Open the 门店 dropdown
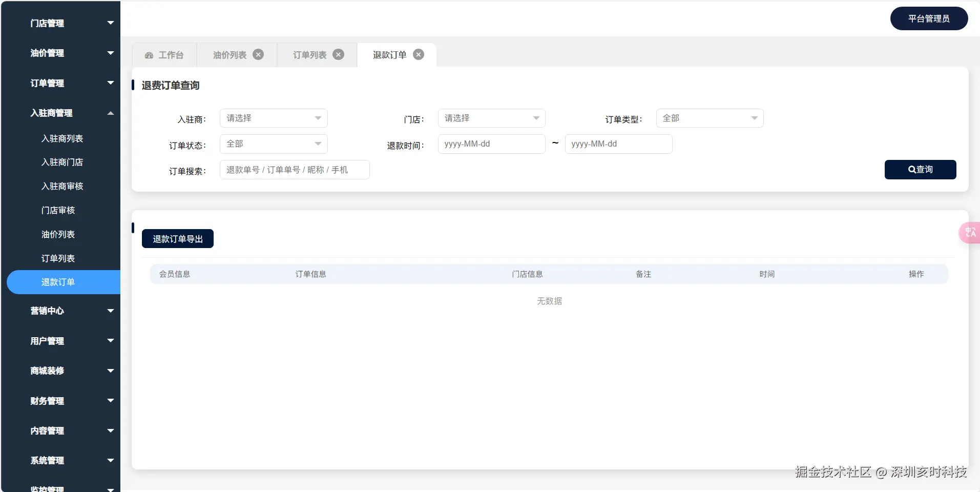The image size is (980, 492). point(491,118)
